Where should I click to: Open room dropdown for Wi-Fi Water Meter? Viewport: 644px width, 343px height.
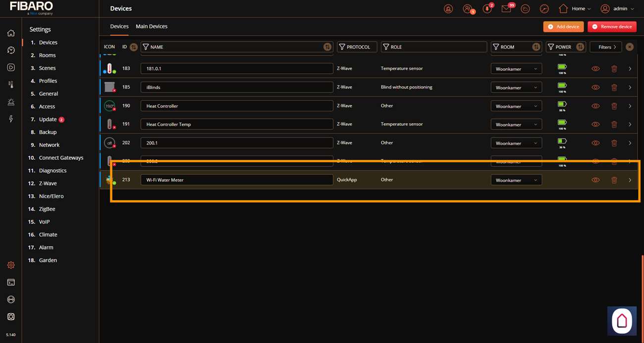(516, 180)
